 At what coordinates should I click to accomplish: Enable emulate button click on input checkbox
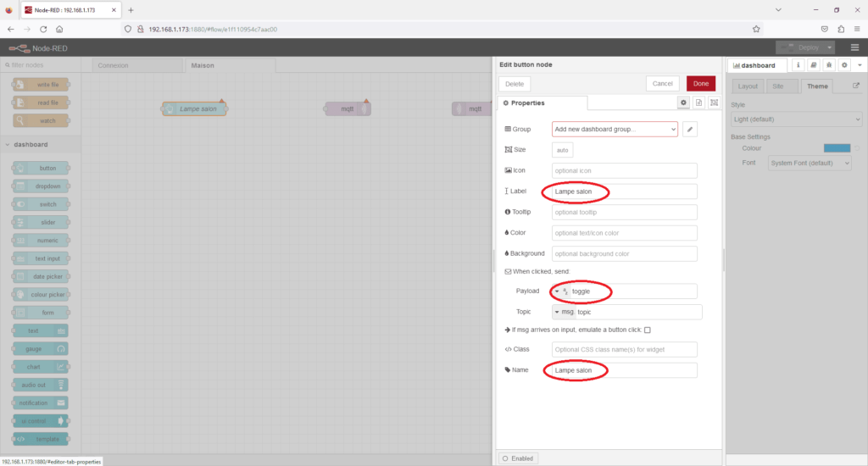tap(648, 330)
